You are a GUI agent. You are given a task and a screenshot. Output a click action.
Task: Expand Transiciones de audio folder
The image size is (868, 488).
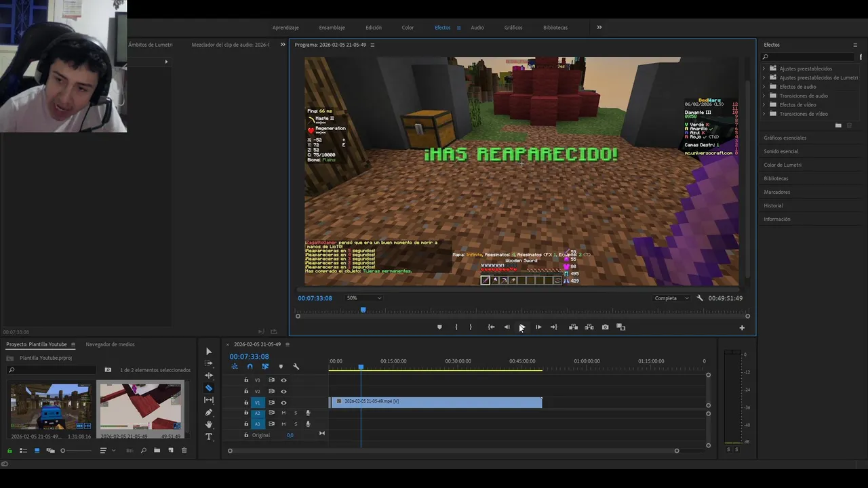pos(764,96)
